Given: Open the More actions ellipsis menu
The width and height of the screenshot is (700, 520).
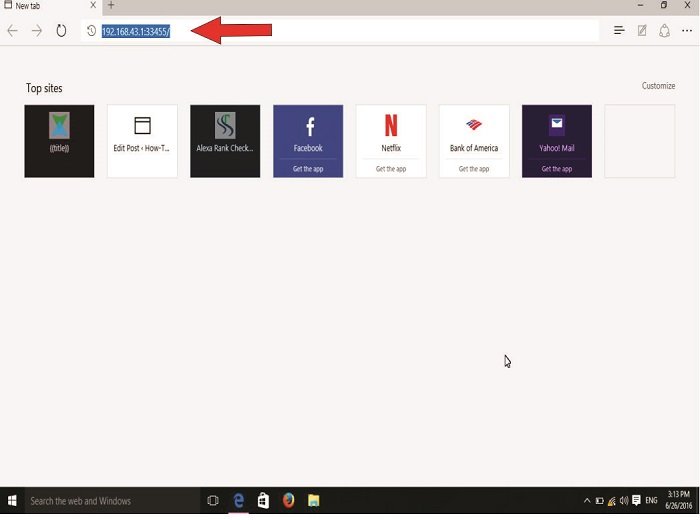Looking at the screenshot, I should pos(687,30).
